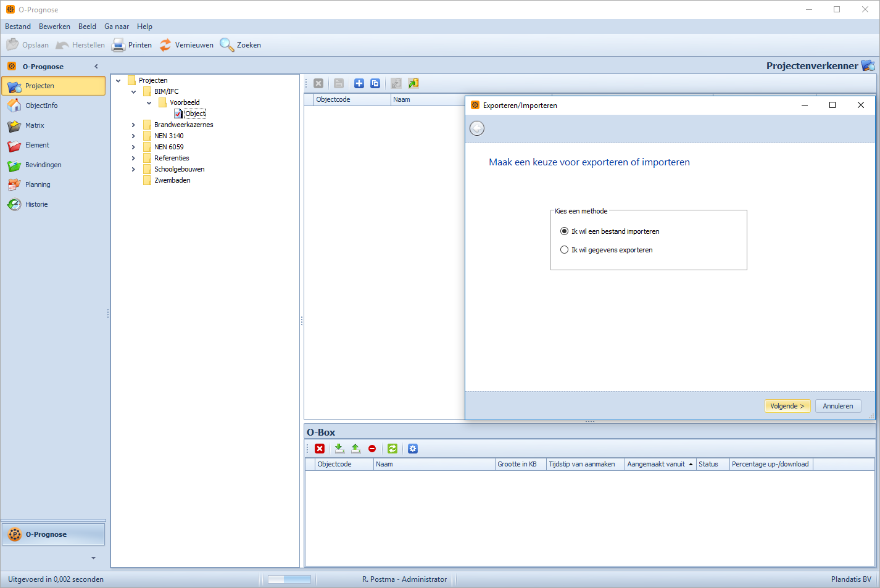The height and width of the screenshot is (588, 880).
Task: Click the Object checkbox icon in tree
Action: [178, 114]
